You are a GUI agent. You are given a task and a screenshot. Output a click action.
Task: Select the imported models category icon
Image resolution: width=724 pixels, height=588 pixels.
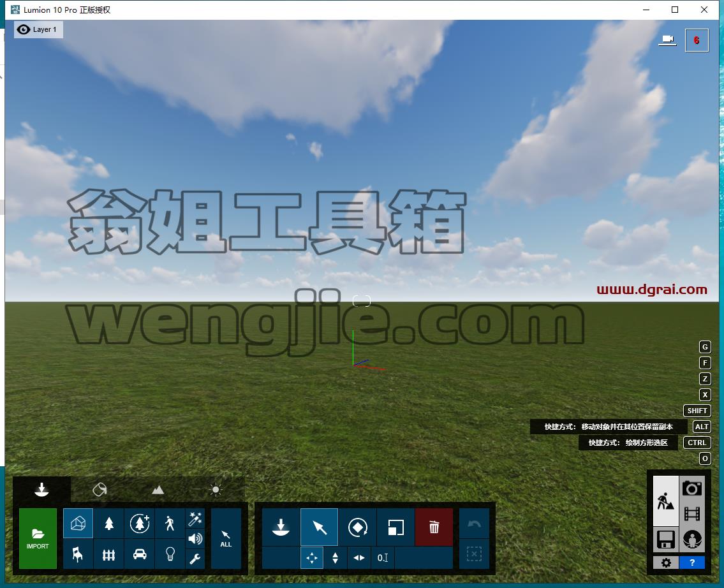point(78,524)
